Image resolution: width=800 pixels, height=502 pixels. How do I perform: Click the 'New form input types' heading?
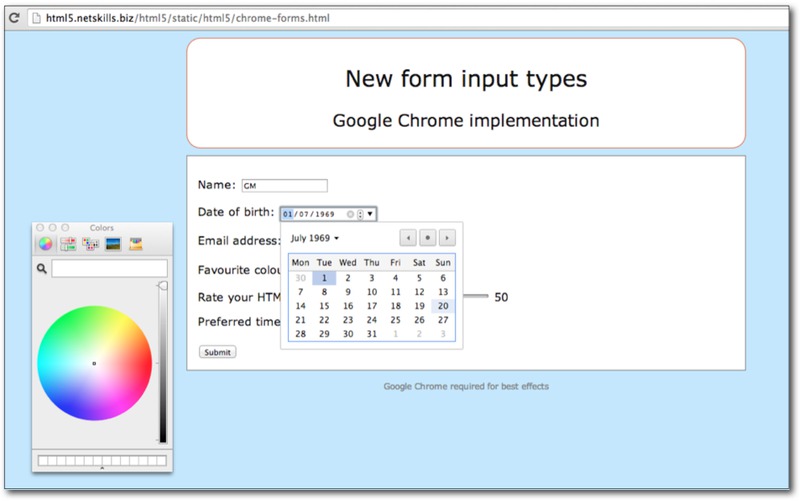(x=466, y=79)
